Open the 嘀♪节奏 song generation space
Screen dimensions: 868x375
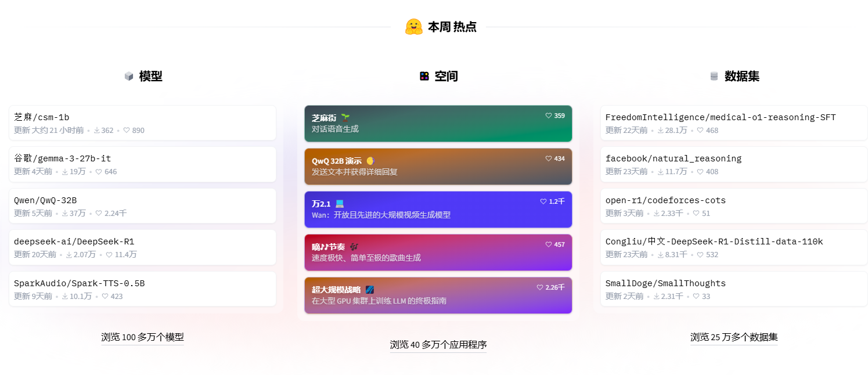click(438, 253)
